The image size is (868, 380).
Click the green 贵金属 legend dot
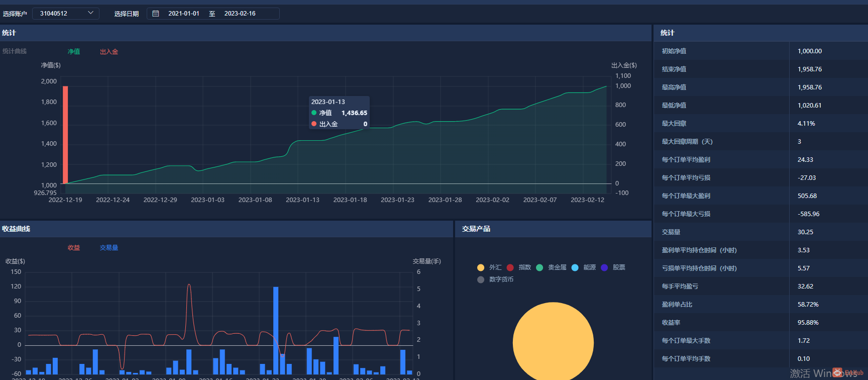[539, 267]
